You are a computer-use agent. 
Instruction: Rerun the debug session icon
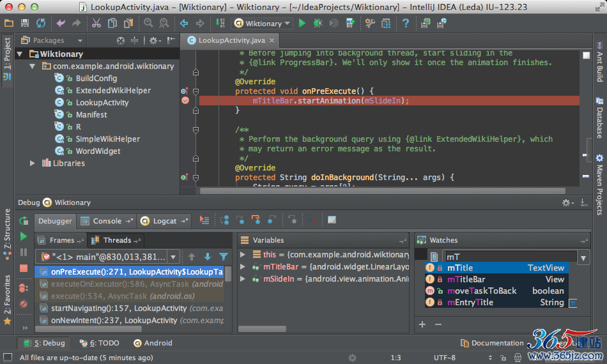click(x=24, y=221)
